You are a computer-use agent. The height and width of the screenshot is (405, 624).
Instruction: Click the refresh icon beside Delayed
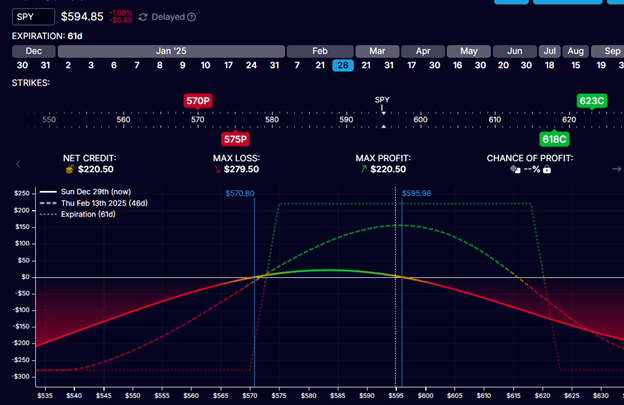tap(143, 17)
